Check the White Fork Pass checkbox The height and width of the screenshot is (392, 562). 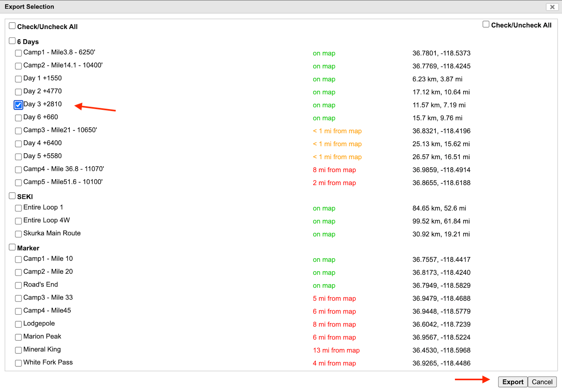(18, 363)
